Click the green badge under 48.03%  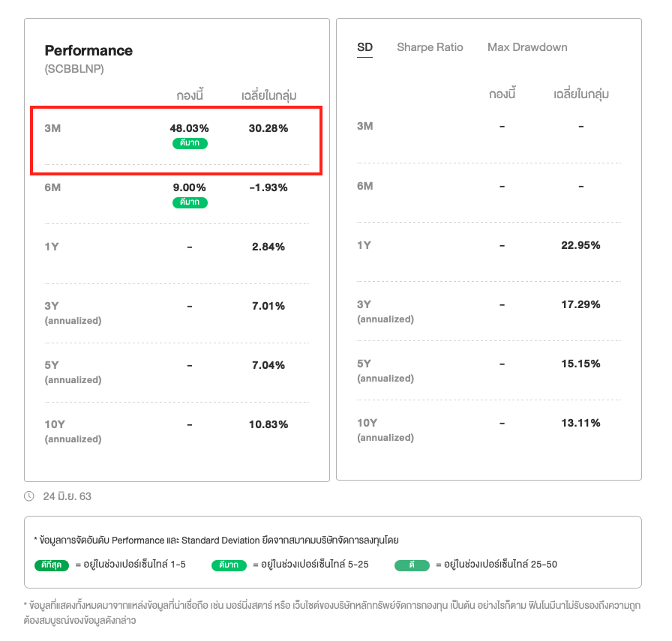(190, 143)
